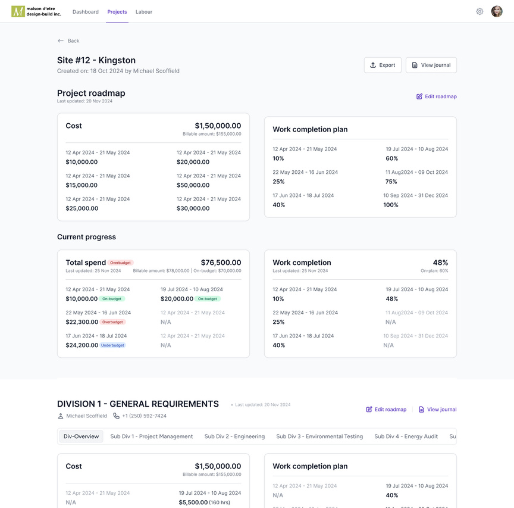
Task: Open the user profile avatar
Action: point(497,11)
